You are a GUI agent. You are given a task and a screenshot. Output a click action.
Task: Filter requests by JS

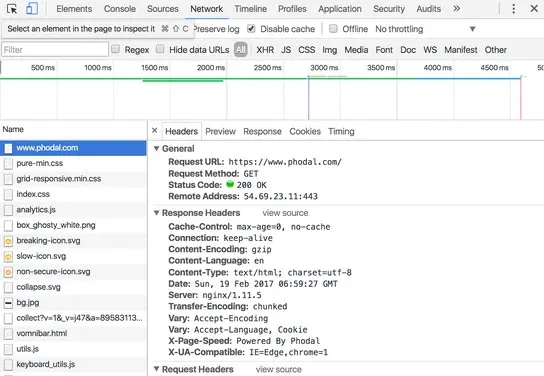click(286, 50)
